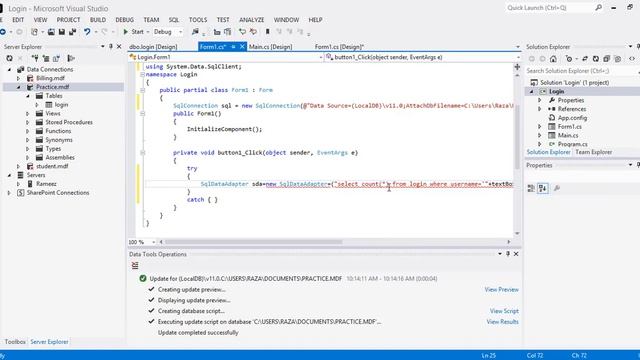
Task: Switch to dbo.login [Design] tab
Action: [153, 47]
